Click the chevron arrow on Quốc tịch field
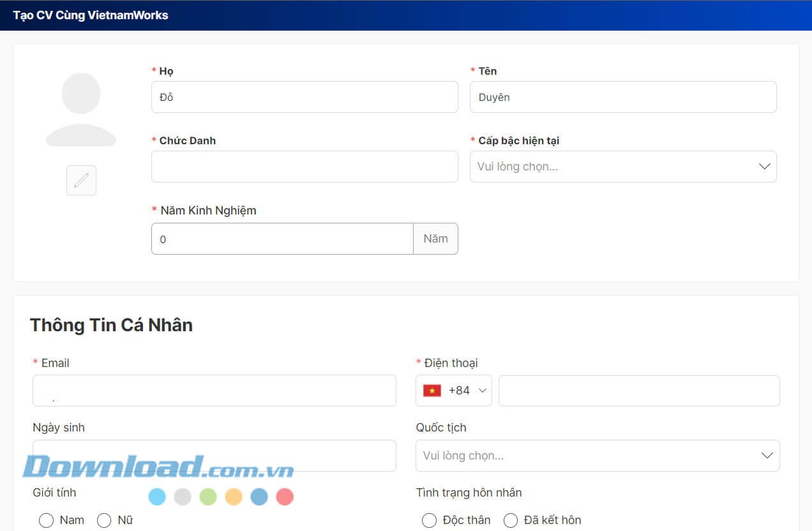The image size is (812, 531). (x=767, y=455)
